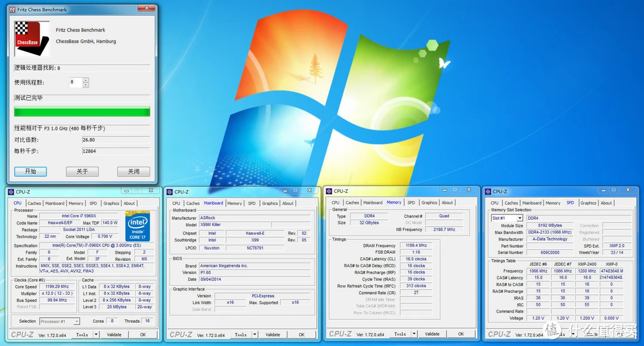This screenshot has width=644, height=346.
Task: Click the Bus Speed value 99.94 MHz
Action: click(x=57, y=300)
